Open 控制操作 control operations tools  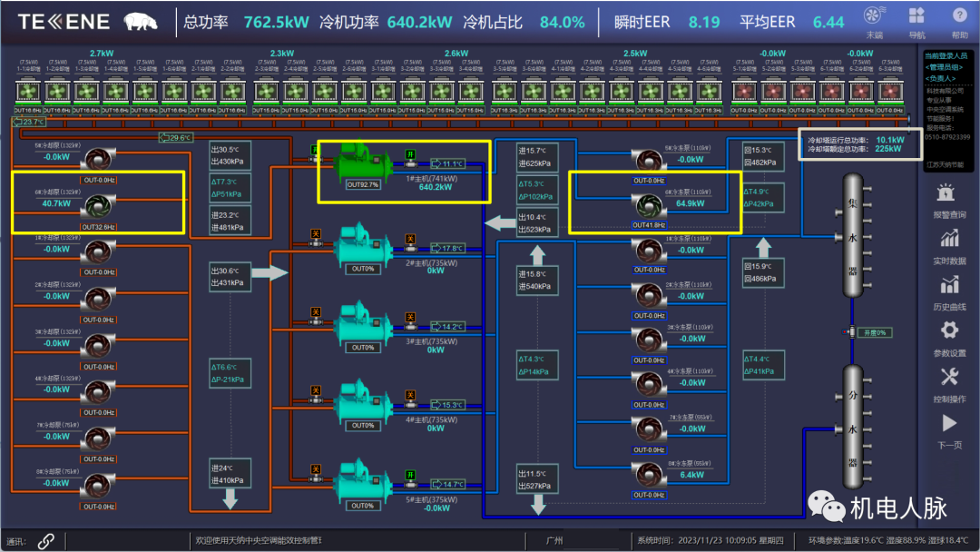(949, 383)
